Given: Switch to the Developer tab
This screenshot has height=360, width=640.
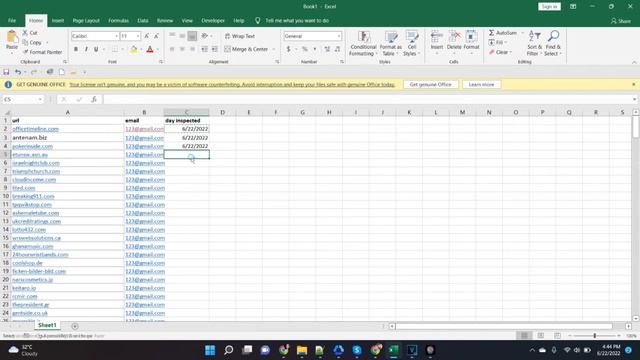Looking at the screenshot, I should tap(213, 20).
